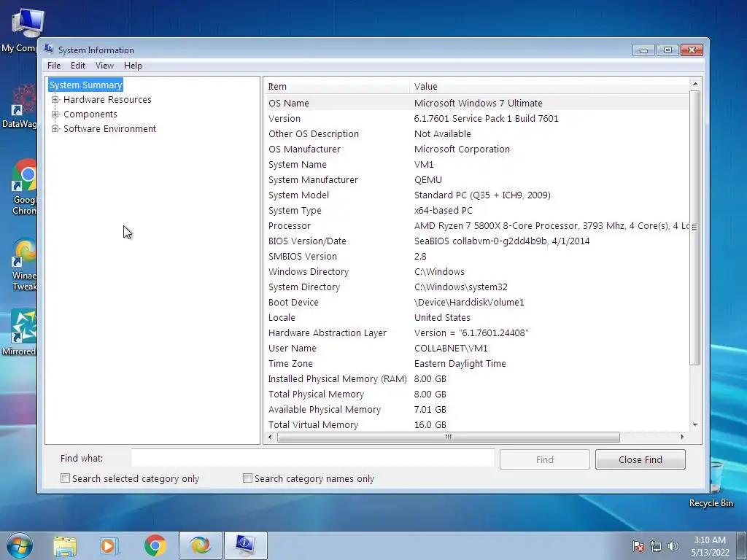The width and height of the screenshot is (747, 560).
Task: Click the value 'COLLABNET\VM1'
Action: (x=451, y=348)
